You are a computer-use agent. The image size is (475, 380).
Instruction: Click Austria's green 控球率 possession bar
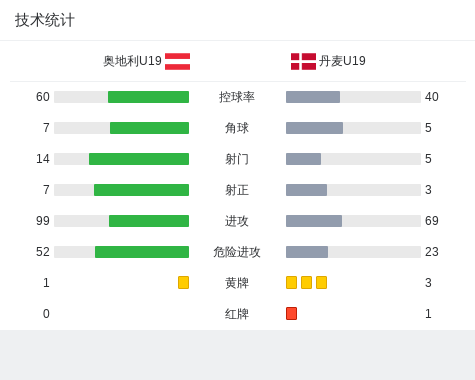click(148, 97)
